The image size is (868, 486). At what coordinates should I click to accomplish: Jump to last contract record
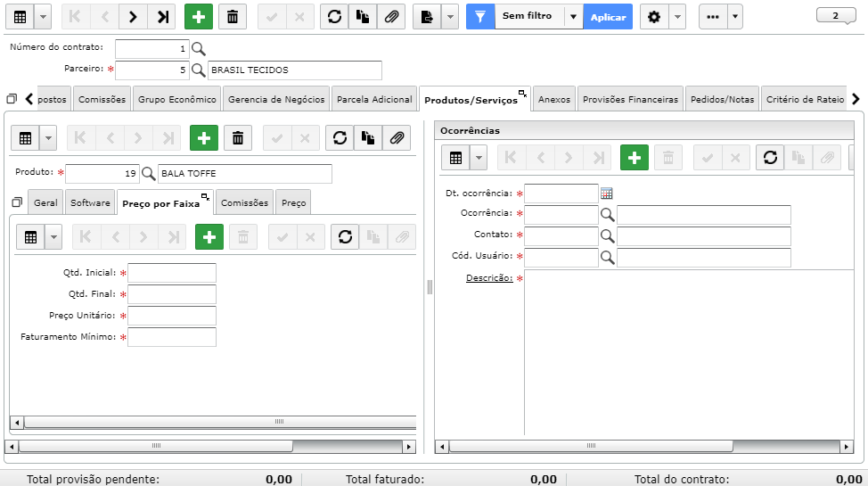coord(162,17)
